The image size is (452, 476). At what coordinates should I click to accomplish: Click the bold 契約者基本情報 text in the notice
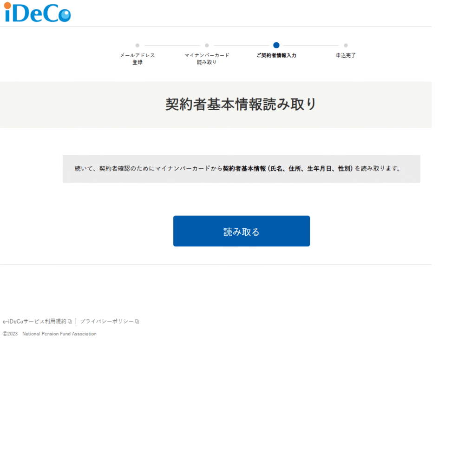241,169
